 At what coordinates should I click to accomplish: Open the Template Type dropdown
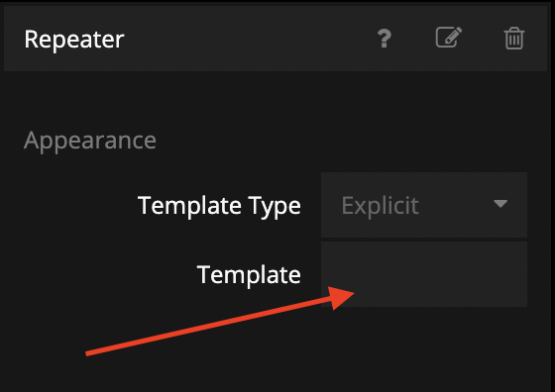pyautogui.click(x=424, y=205)
